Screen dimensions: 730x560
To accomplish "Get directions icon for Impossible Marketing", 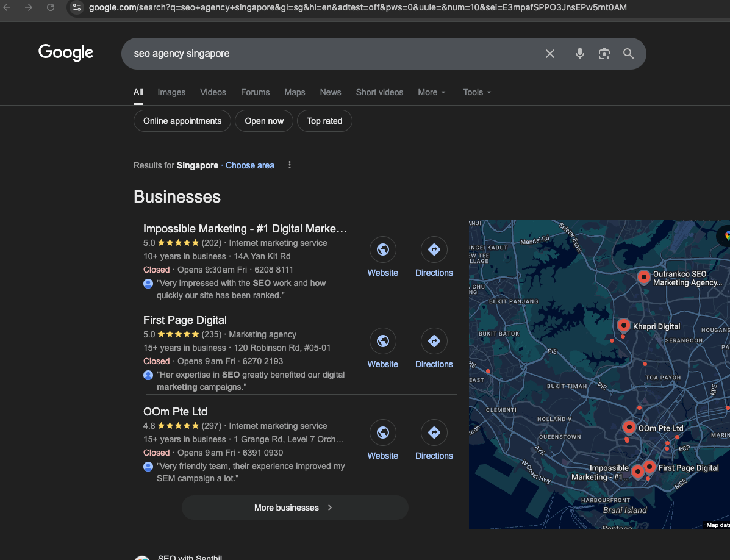I will click(434, 249).
